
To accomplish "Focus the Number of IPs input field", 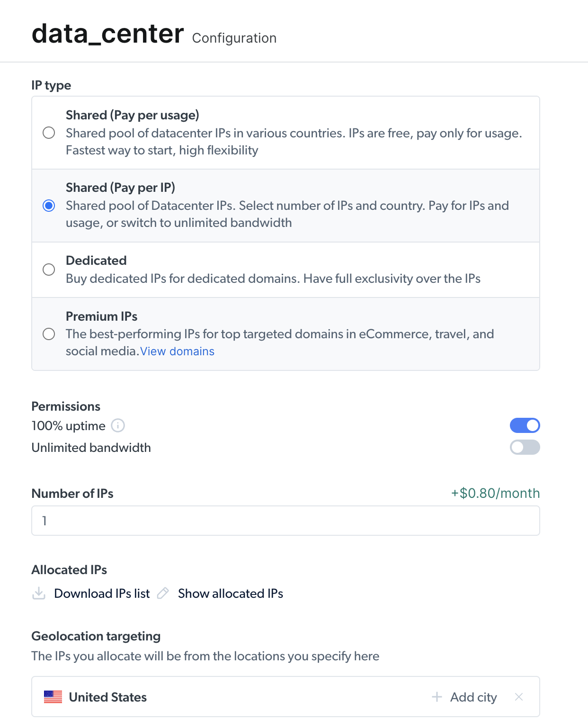I will point(285,521).
